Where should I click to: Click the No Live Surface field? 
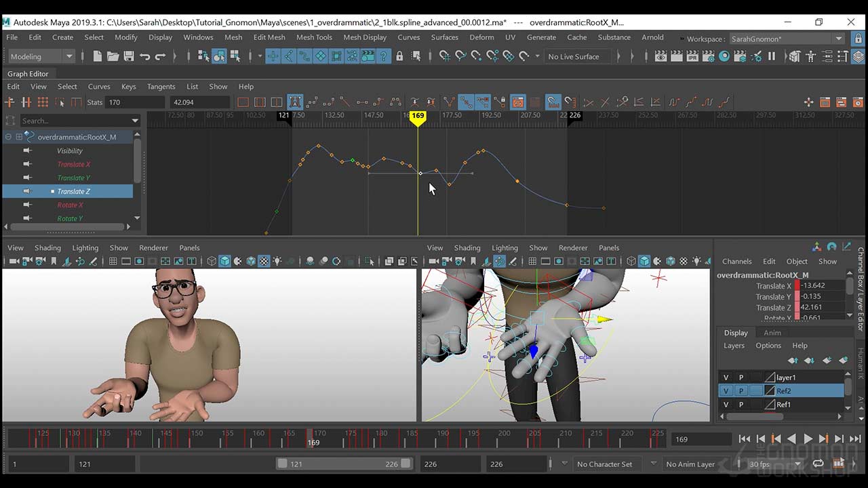(576, 56)
